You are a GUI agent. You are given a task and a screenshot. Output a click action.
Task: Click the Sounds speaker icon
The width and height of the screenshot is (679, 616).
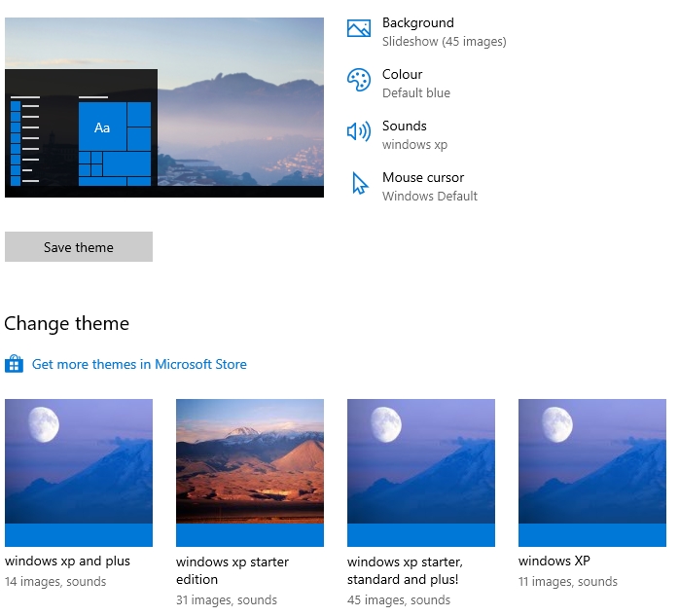[x=359, y=131]
